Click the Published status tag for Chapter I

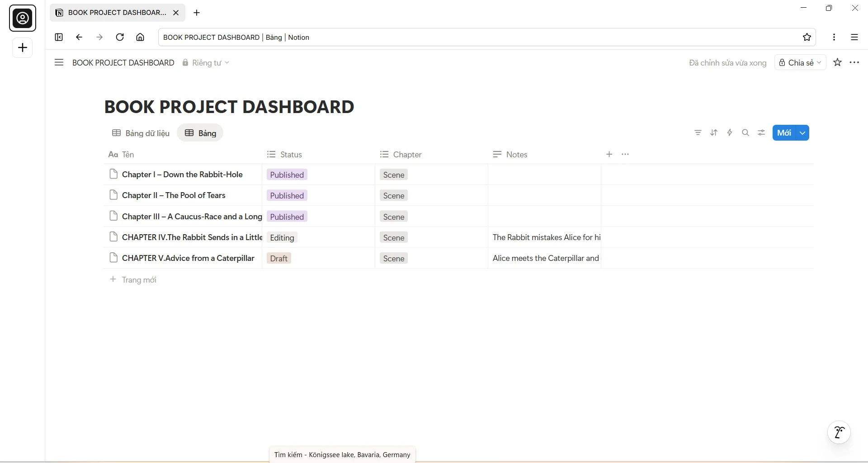tap(287, 175)
